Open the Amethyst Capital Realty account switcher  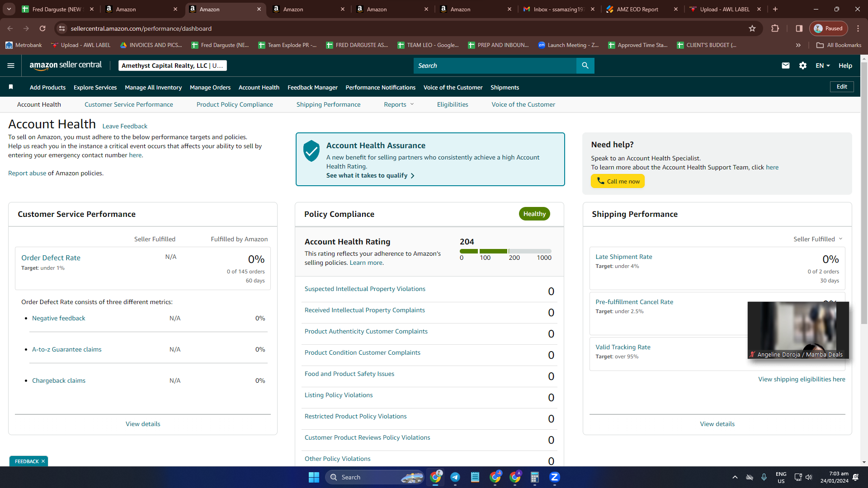(x=172, y=66)
